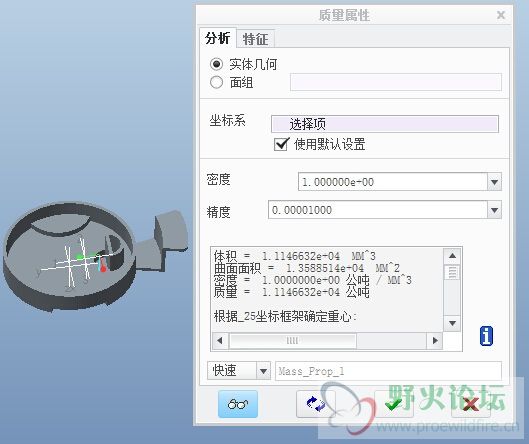The height and width of the screenshot is (444, 529).
Task: Click the 3D model in viewport
Action: [94, 256]
